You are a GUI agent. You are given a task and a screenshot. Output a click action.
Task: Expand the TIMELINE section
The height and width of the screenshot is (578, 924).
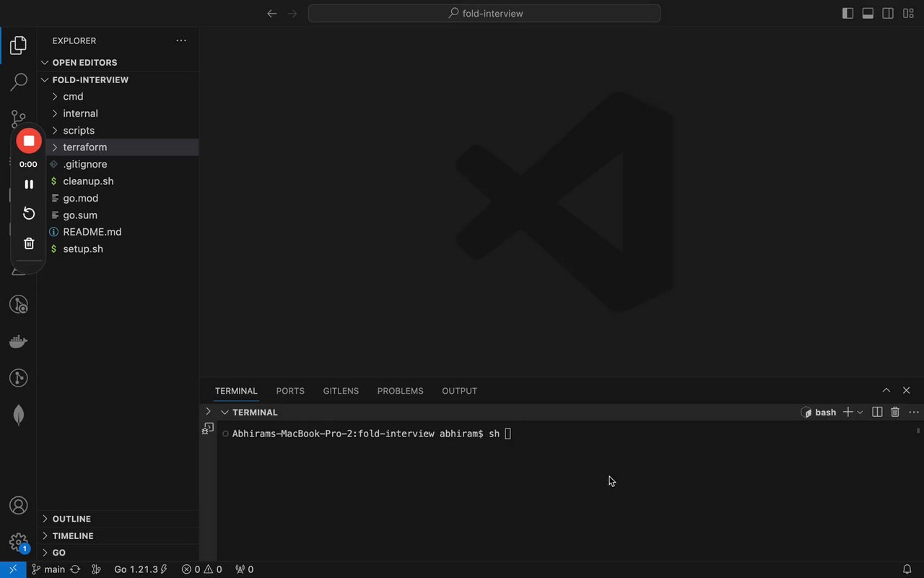(118, 536)
